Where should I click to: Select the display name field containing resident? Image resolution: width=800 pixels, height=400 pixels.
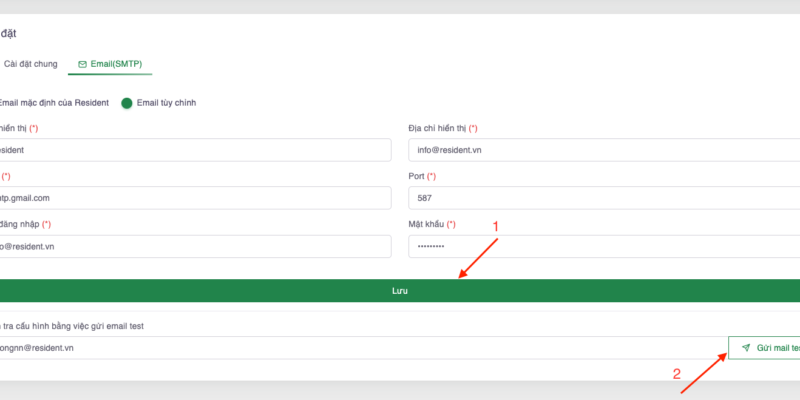point(195,150)
